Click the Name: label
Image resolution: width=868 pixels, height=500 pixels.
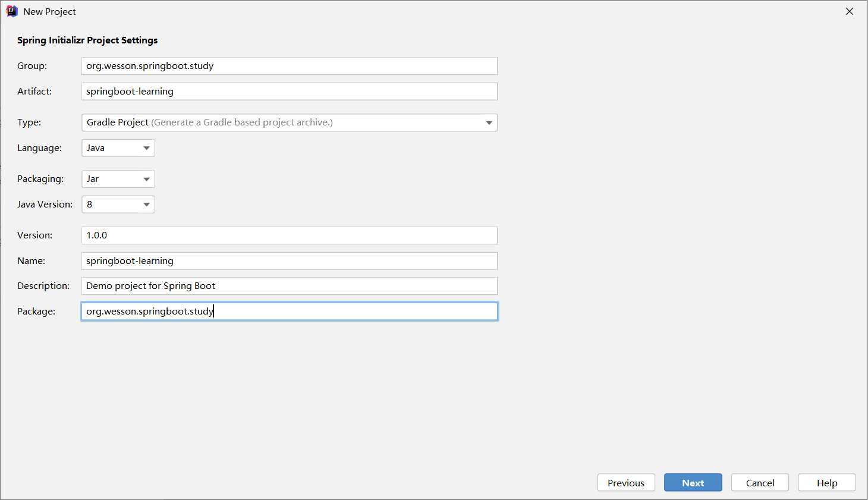[31, 261]
